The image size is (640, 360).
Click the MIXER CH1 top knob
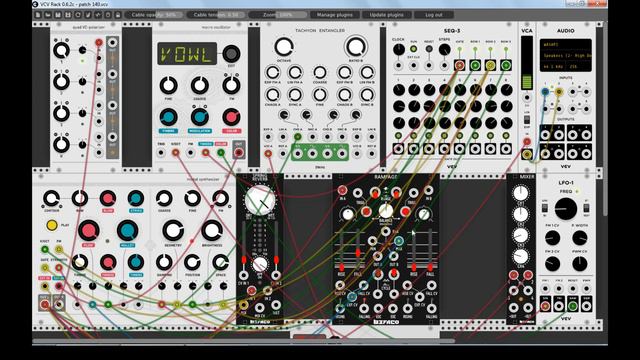(x=520, y=193)
